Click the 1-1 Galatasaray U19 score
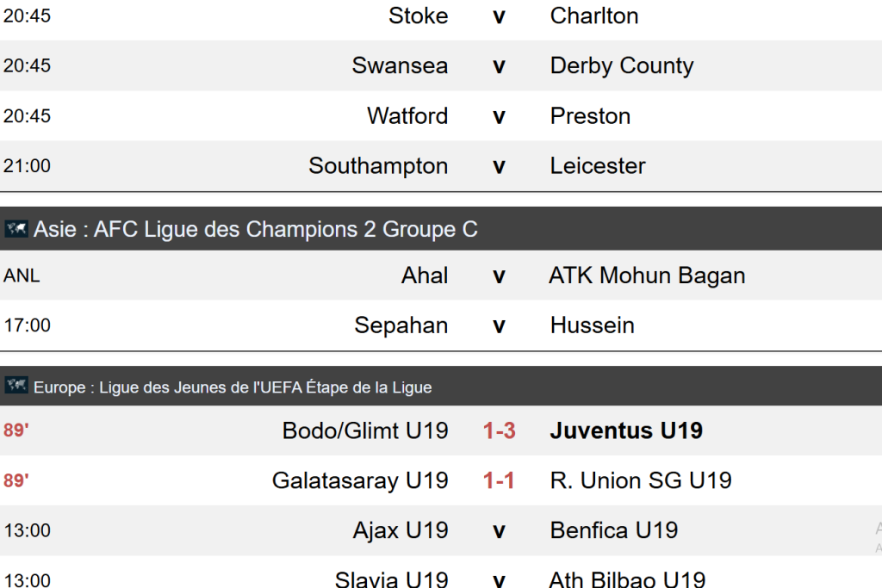 (499, 480)
